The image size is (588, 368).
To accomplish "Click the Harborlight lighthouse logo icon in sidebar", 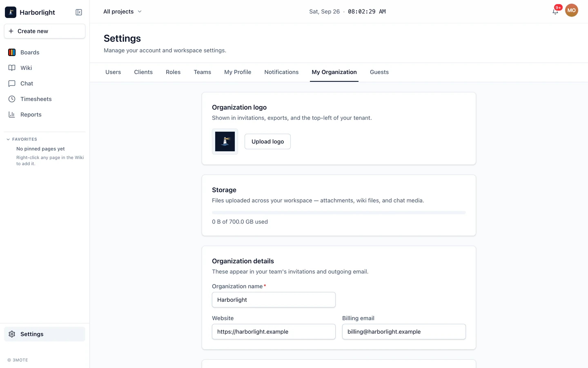I will (x=11, y=12).
